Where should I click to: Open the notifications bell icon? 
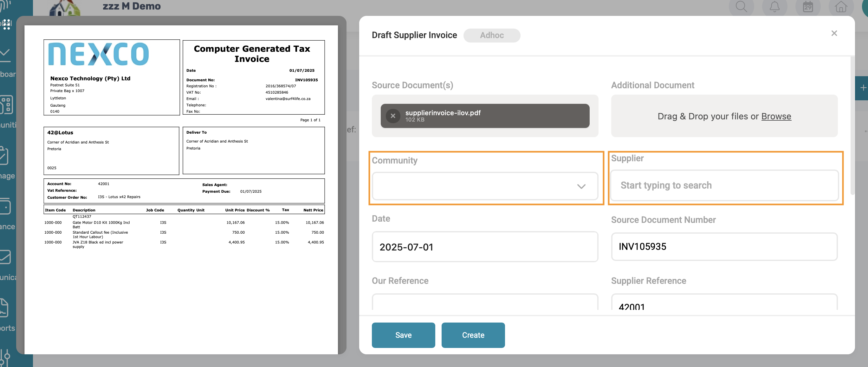774,6
